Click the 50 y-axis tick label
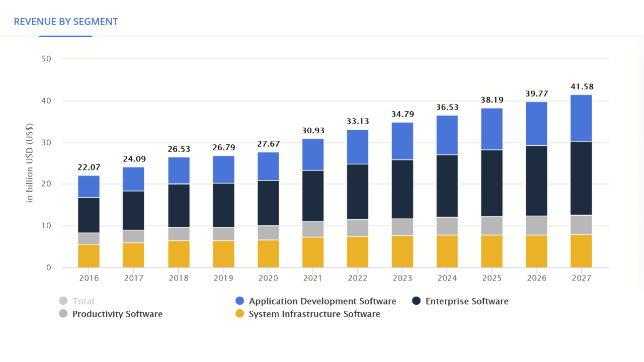The width and height of the screenshot is (644, 362). (x=46, y=59)
